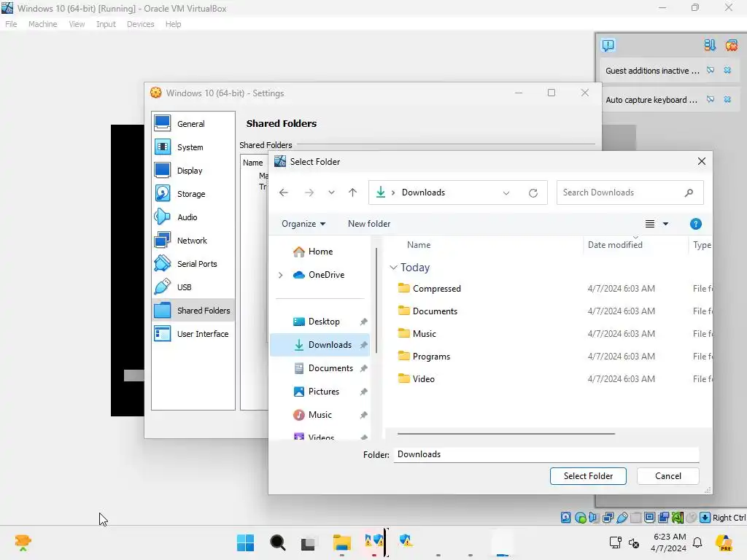This screenshot has height=560, width=747.
Task: Click the Search Downloads field
Action: click(630, 192)
